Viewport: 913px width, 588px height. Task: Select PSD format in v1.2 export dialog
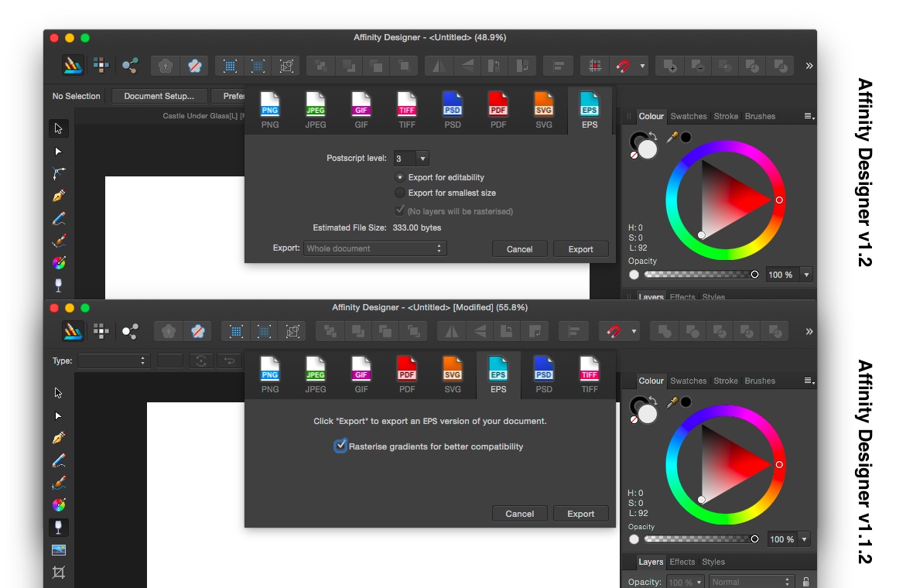pos(453,110)
